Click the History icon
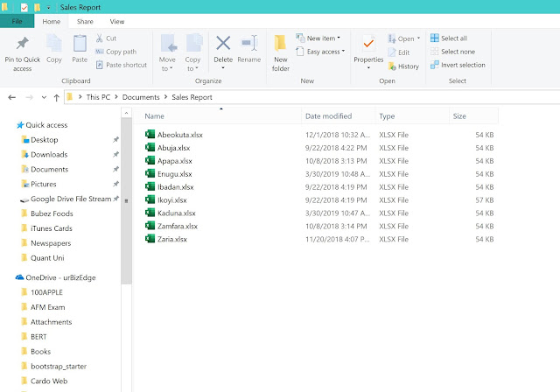Screen dimensions: 560x392 coord(392,66)
